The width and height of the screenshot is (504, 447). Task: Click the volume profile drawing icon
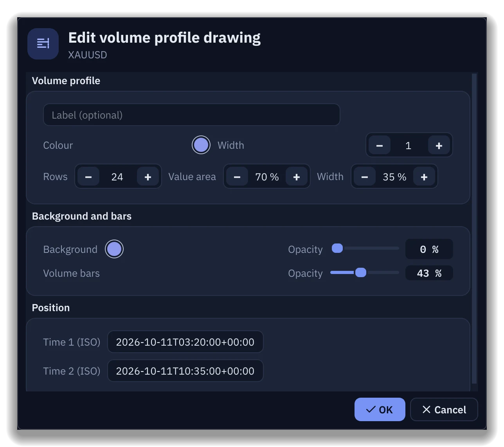click(x=43, y=43)
